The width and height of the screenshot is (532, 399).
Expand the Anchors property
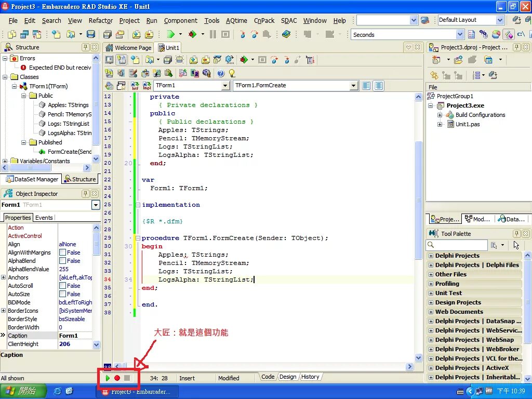click(x=4, y=277)
